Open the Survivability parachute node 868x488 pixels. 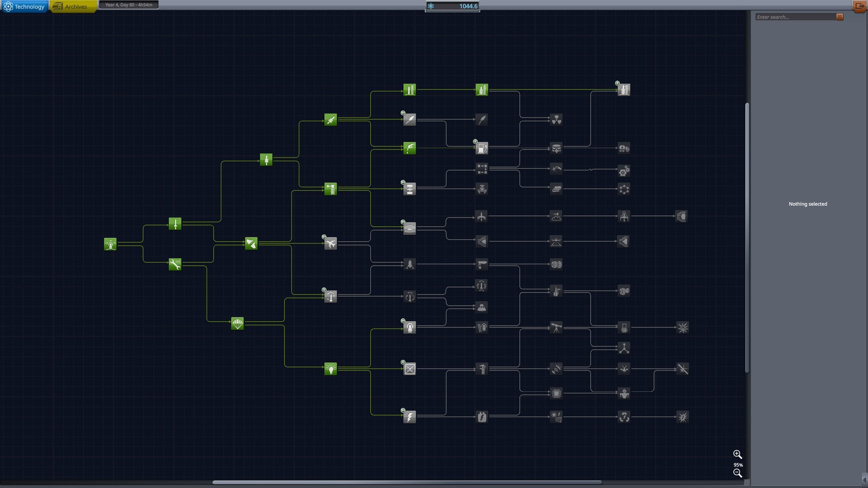coord(237,323)
